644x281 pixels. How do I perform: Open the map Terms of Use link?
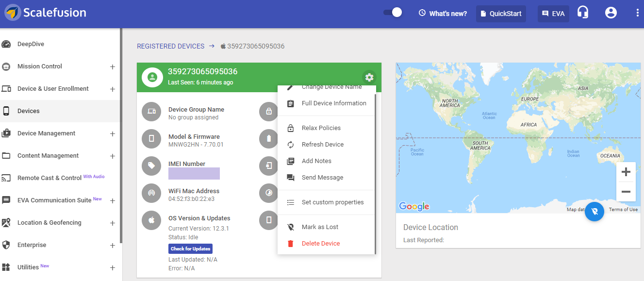pos(623,210)
